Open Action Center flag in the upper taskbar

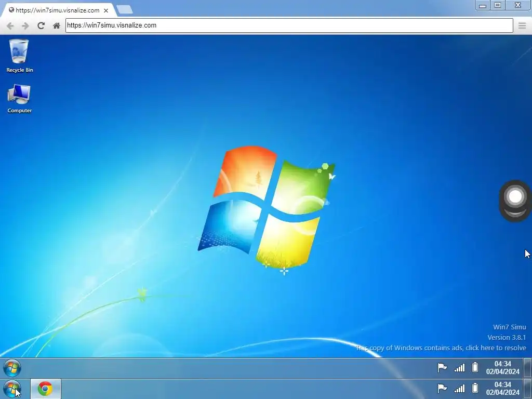(x=442, y=368)
